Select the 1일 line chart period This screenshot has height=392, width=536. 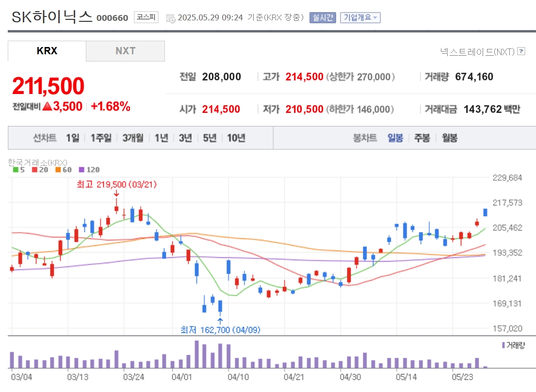coord(72,138)
